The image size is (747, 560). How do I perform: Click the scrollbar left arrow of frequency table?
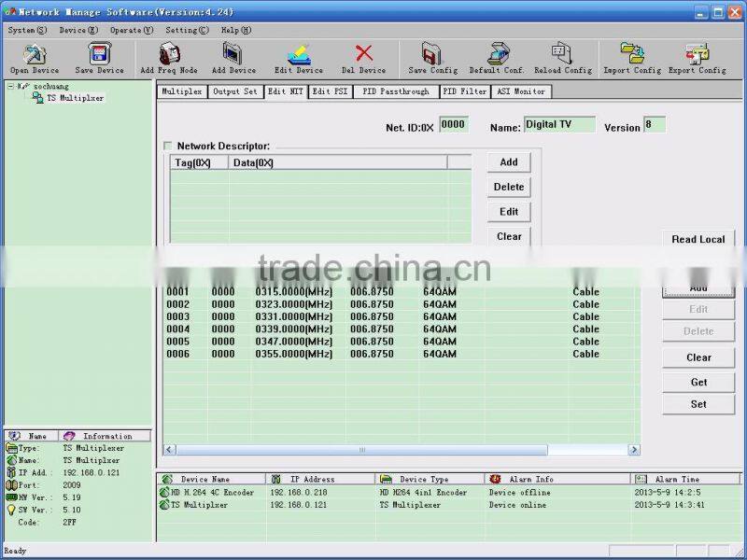tap(170, 450)
